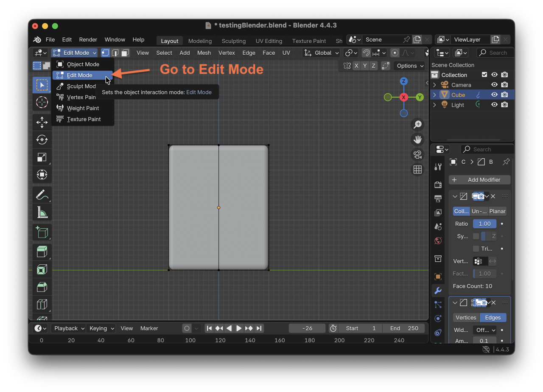Disable the Light camera render toggle
543x392 pixels.
pos(504,105)
